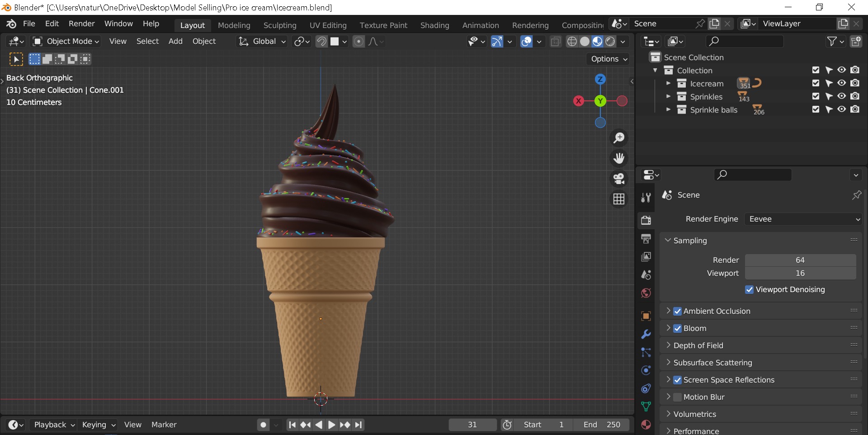Disable Icecream collection render camera
The height and width of the screenshot is (435, 868).
click(854, 83)
